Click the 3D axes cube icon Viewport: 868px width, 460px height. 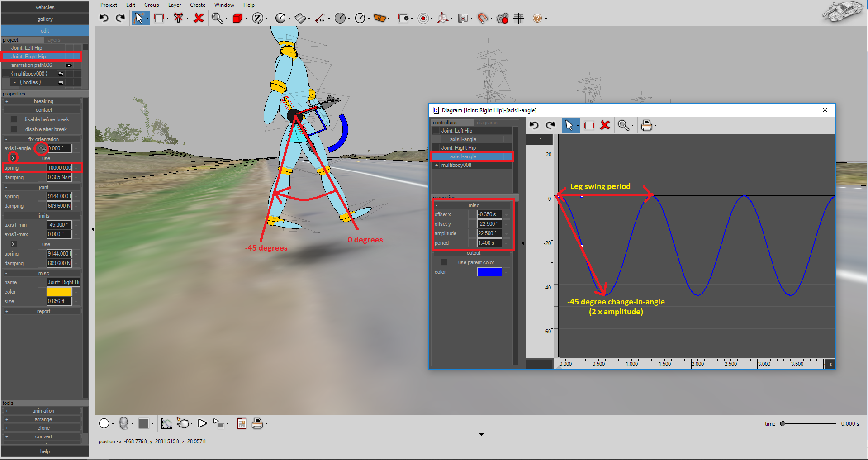coord(443,18)
